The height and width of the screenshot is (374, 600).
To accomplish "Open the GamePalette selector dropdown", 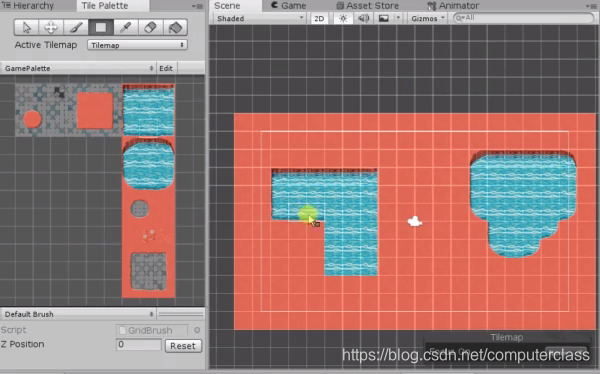I will click(78, 68).
